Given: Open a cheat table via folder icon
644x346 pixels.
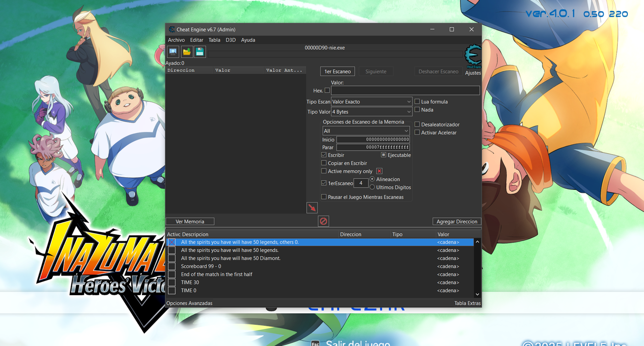Looking at the screenshot, I should 187,51.
